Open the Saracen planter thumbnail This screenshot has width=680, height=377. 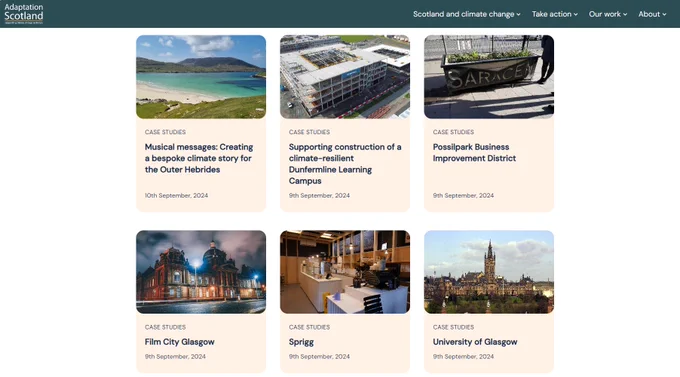(x=489, y=77)
